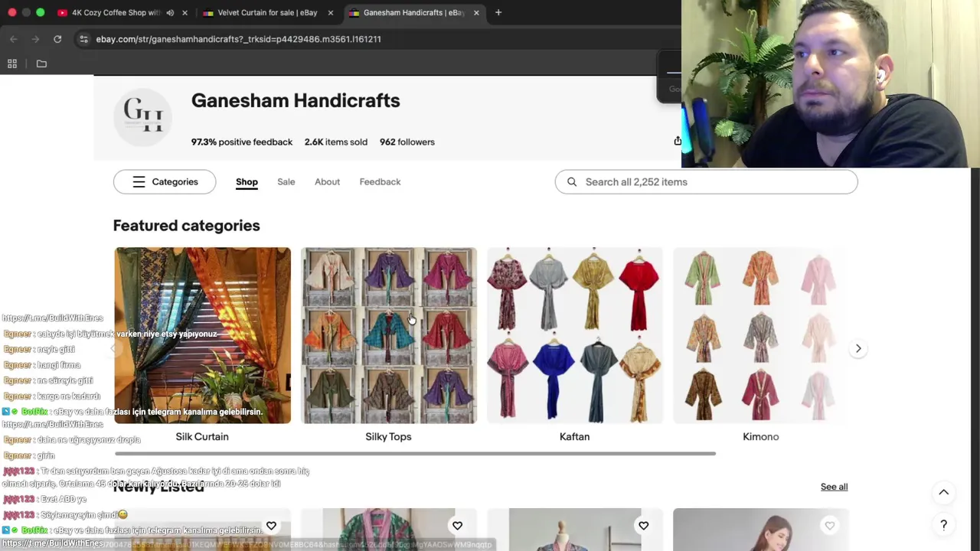980x551 pixels.
Task: Close the Ganesham Handicrafts tab
Action: [476, 12]
